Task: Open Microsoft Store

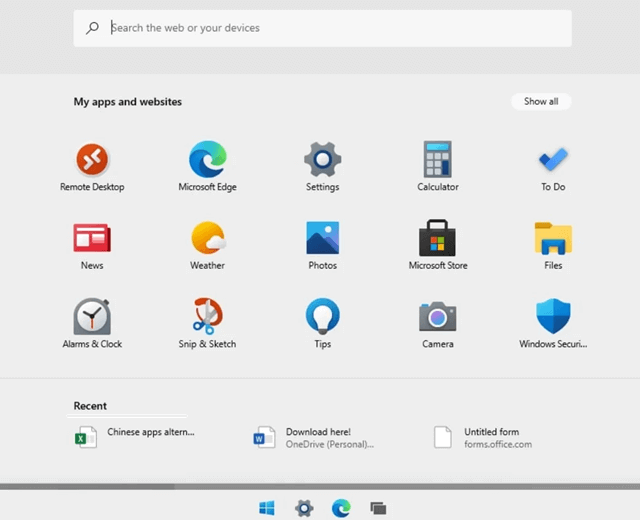Action: click(438, 246)
